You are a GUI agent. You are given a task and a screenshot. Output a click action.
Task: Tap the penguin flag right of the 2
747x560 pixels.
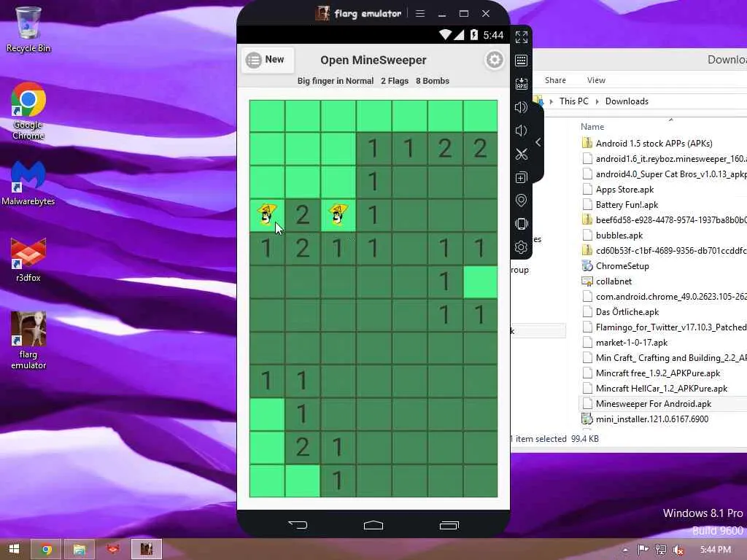(x=338, y=215)
